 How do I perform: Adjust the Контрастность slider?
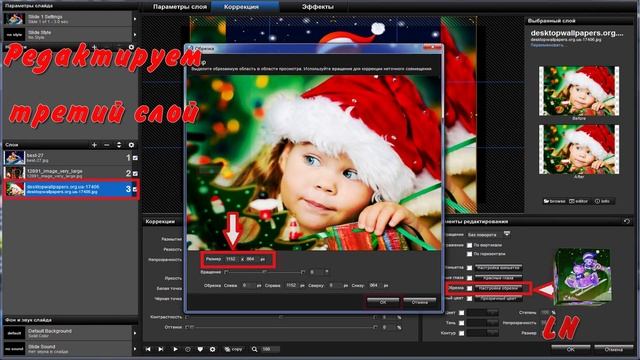tap(281, 317)
